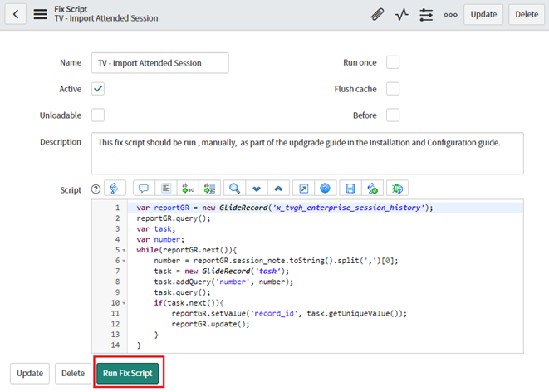Click the format code icon

click(x=166, y=189)
